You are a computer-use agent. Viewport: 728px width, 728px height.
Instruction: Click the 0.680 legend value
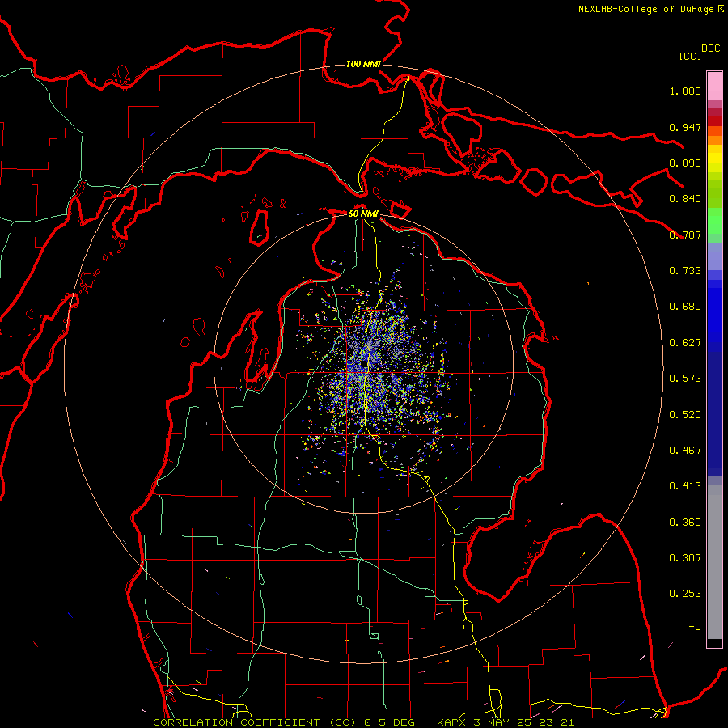[x=685, y=307]
